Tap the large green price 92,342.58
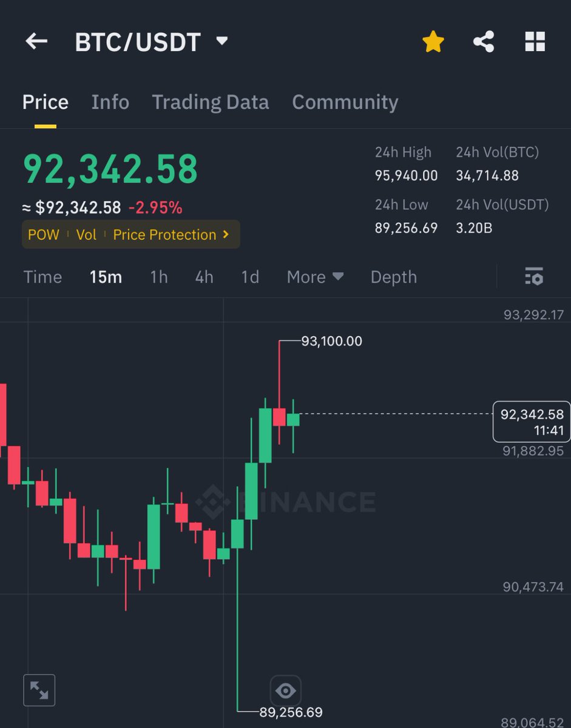This screenshot has width=571, height=728. coord(110,169)
